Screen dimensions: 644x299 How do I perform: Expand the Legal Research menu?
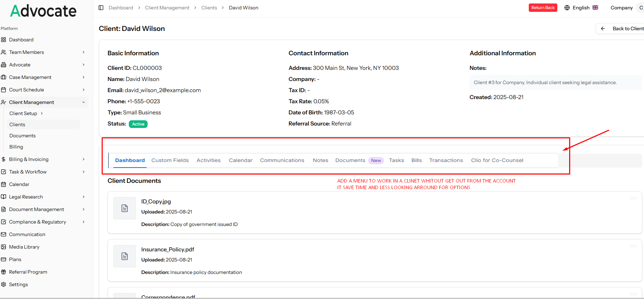[x=84, y=197]
